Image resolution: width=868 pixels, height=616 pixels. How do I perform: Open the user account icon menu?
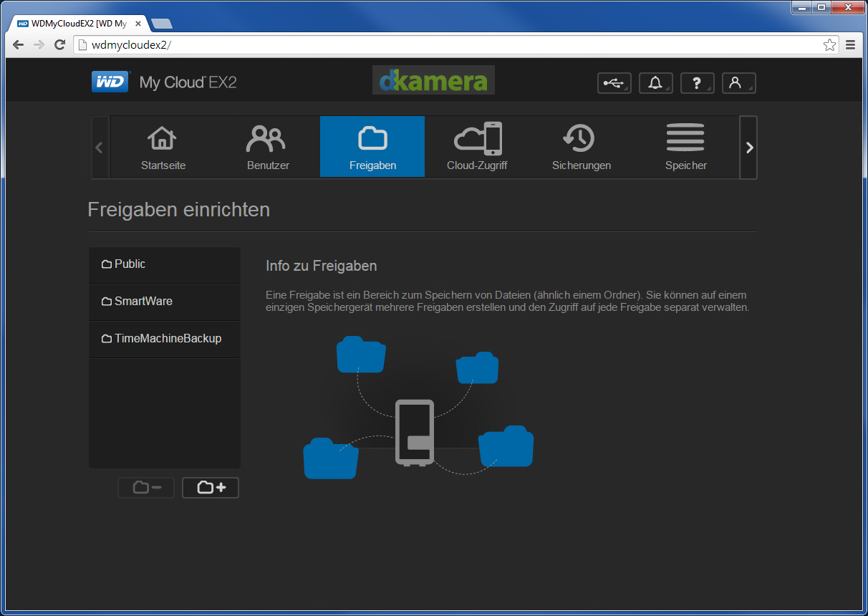click(x=738, y=83)
